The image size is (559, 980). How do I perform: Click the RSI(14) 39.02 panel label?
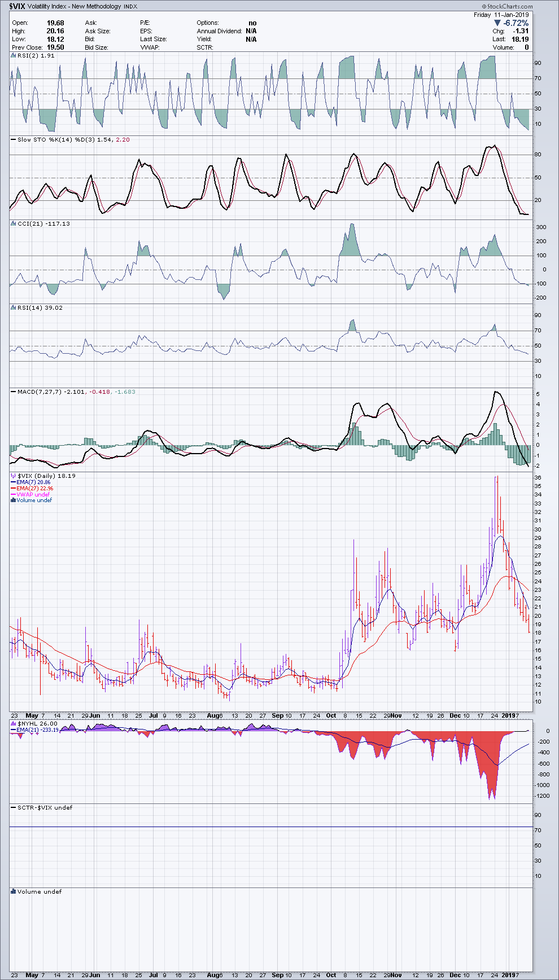pos(40,308)
